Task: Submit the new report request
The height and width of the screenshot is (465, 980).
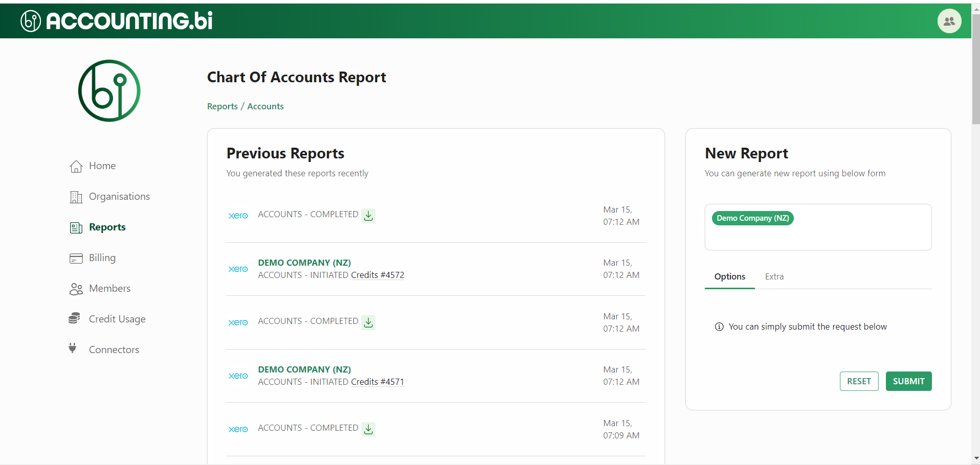Action: pyautogui.click(x=908, y=381)
